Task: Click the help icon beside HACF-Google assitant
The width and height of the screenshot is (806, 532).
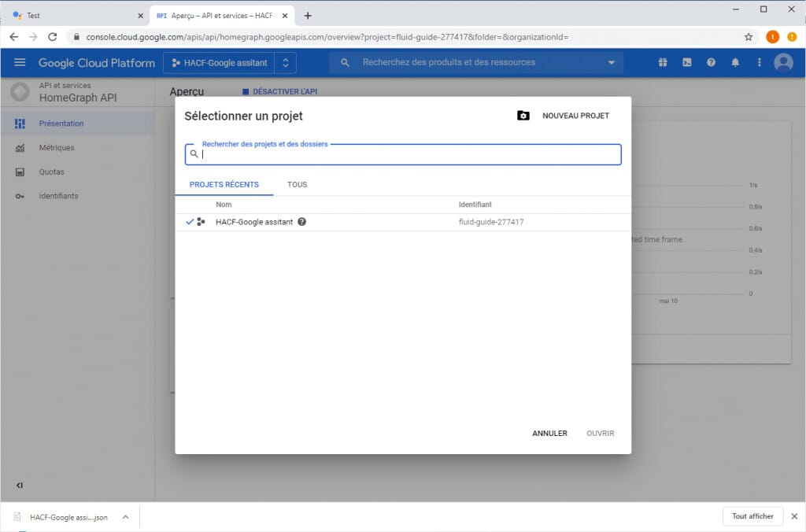Action: click(x=301, y=222)
